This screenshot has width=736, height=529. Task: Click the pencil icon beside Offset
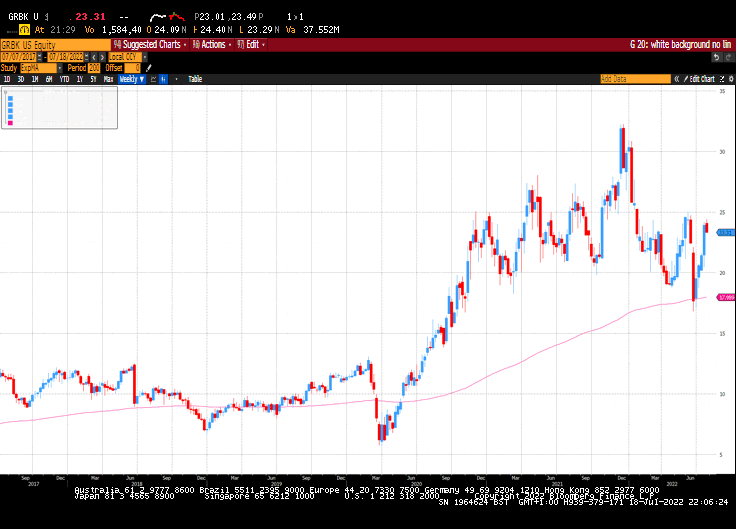pyautogui.click(x=149, y=68)
